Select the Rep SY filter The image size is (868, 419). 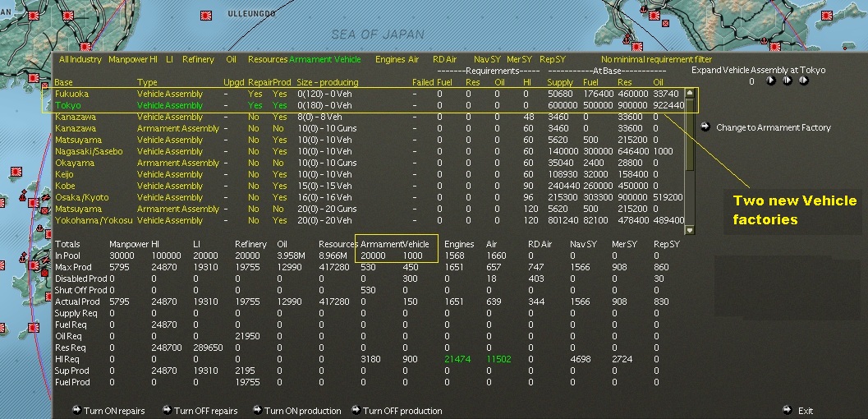(x=551, y=59)
